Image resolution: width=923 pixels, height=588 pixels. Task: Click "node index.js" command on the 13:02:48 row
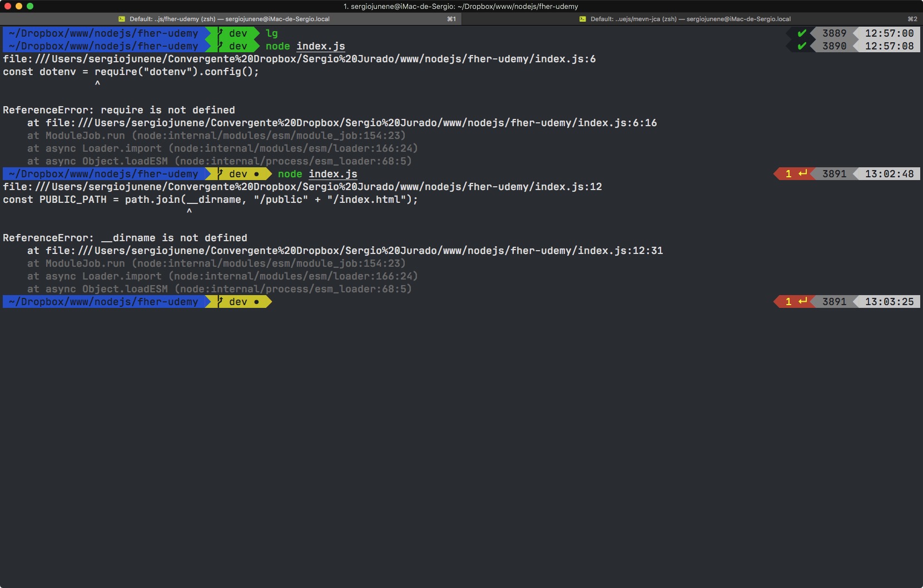pyautogui.click(x=317, y=174)
